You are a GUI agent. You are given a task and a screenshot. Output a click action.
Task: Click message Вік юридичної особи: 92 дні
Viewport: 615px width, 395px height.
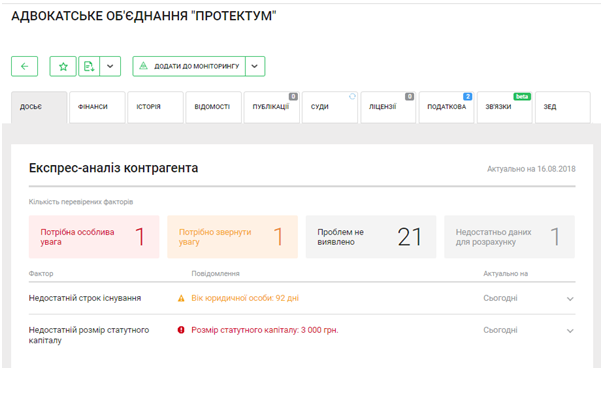coord(245,298)
